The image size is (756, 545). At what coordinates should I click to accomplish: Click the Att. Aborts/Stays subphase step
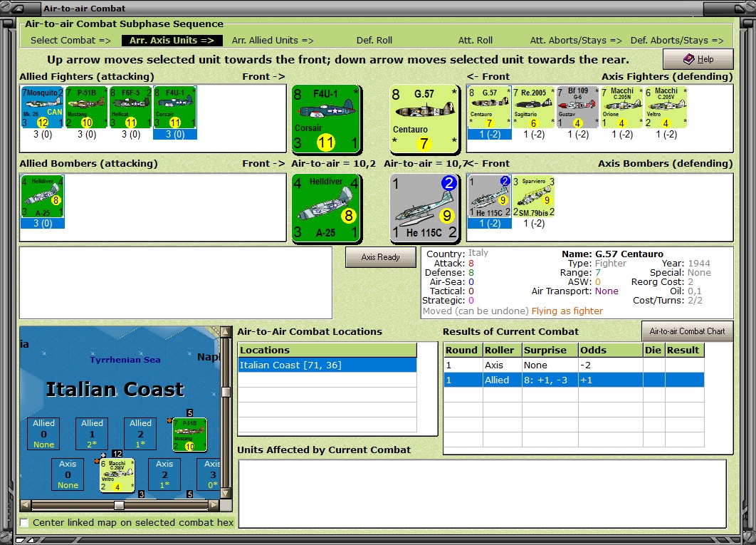click(x=576, y=41)
